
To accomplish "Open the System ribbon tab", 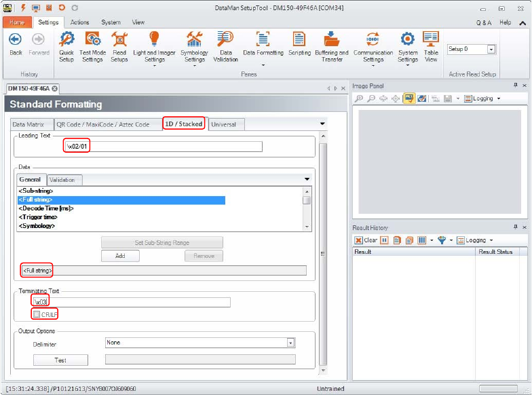I will [111, 22].
